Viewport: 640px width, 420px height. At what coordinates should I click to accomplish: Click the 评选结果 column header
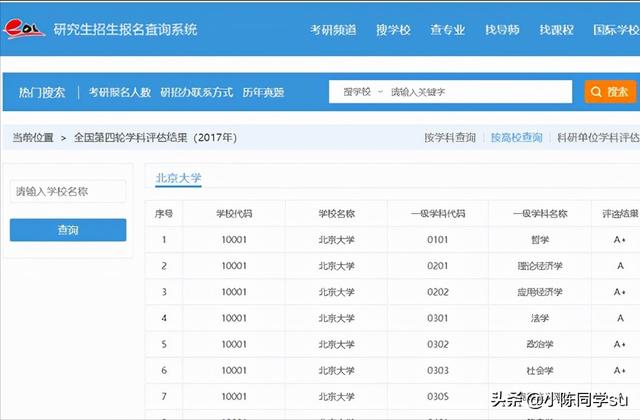pos(620,213)
